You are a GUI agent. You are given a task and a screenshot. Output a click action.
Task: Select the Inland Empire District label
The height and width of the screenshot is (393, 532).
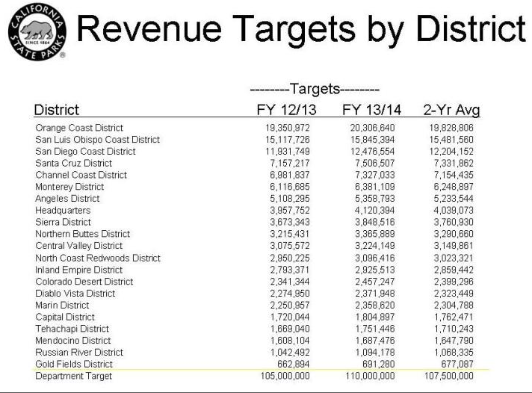tap(78, 270)
